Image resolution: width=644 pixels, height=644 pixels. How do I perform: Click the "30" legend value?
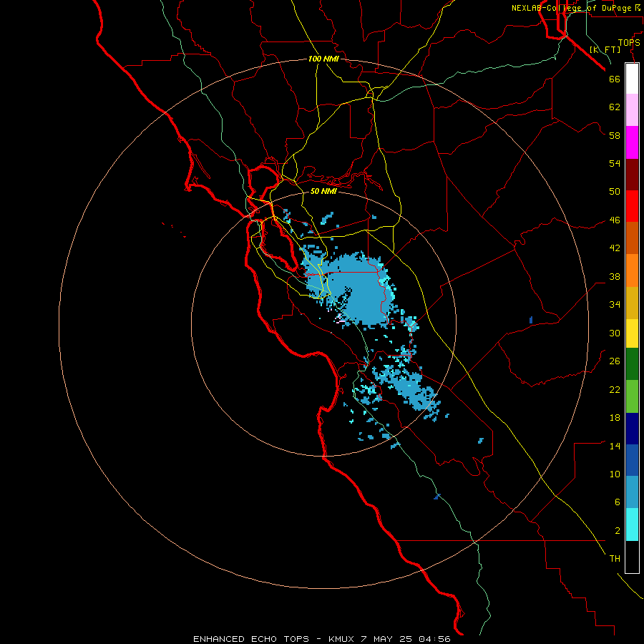click(x=615, y=333)
